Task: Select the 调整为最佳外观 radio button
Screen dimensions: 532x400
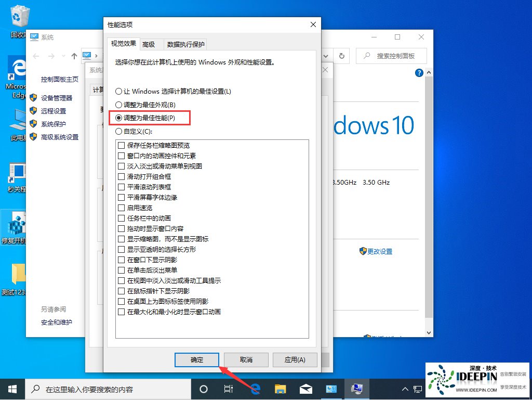Action: coord(118,105)
